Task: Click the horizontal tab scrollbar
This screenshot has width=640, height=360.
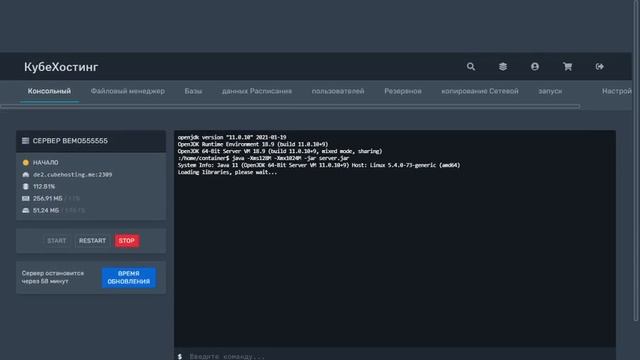Action: click(290, 107)
